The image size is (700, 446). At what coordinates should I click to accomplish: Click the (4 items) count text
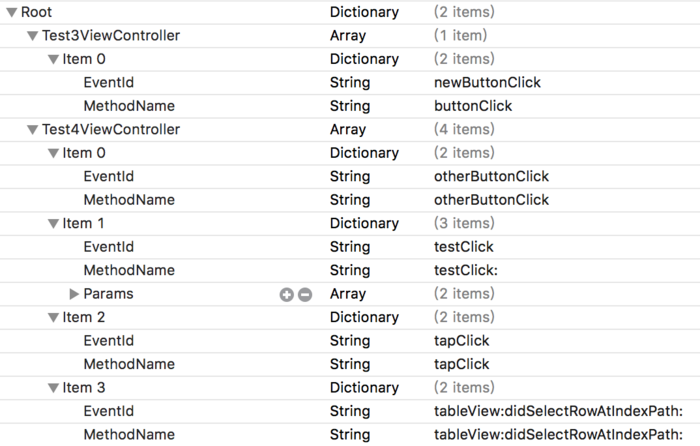pos(464,129)
